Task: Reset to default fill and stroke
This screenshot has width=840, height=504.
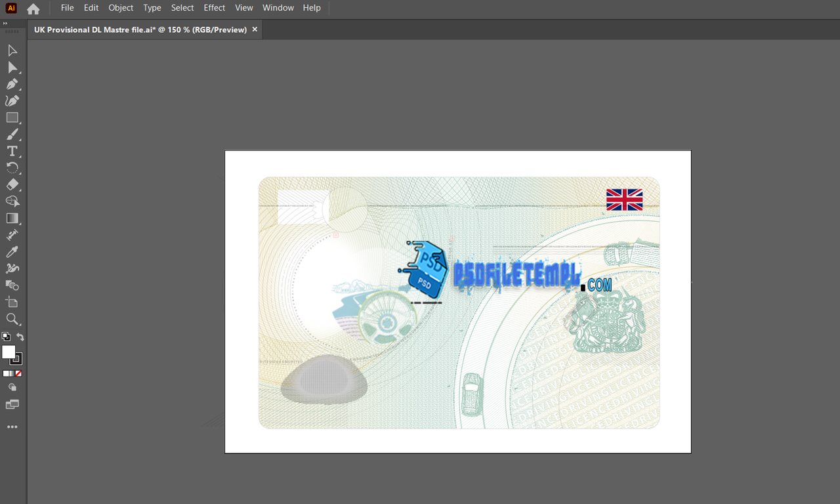Action: pos(5,337)
